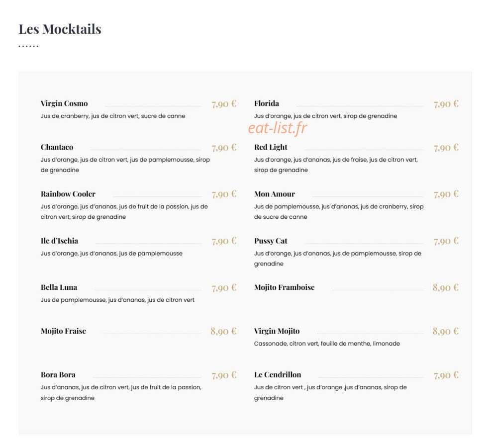This screenshot has height=448, width=492.
Task: Open the Red Light menu item
Action: coord(271,147)
